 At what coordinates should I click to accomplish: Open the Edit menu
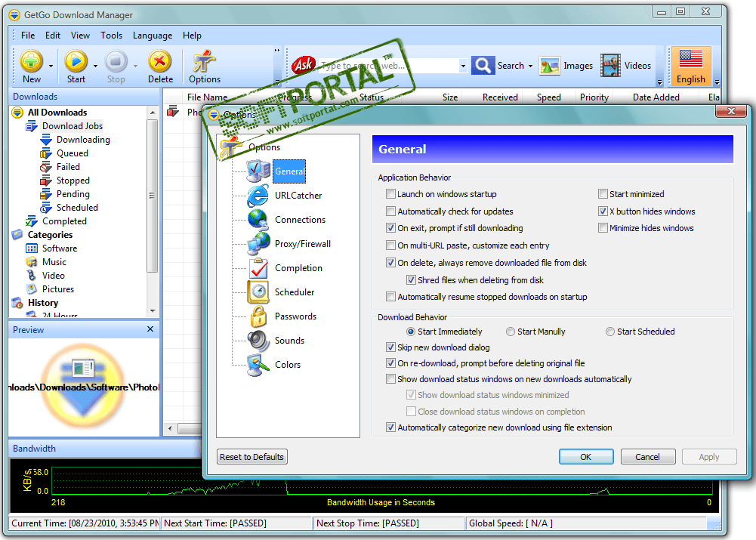point(53,35)
